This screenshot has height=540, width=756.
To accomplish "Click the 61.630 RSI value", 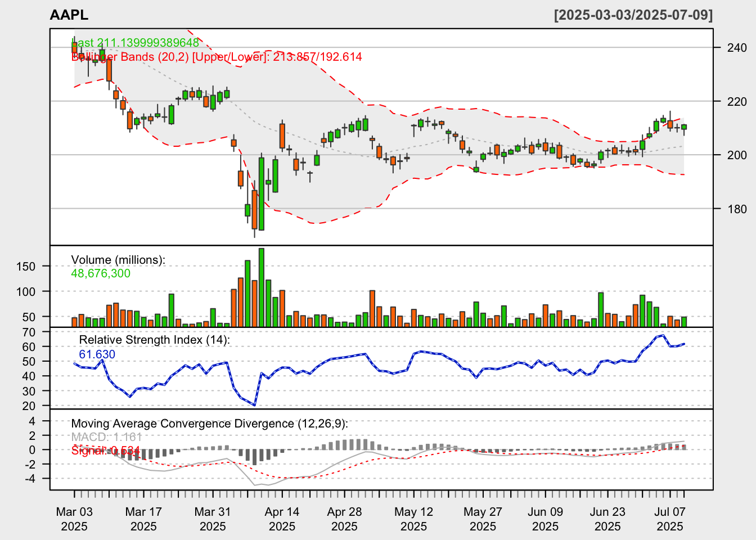I will [x=97, y=354].
